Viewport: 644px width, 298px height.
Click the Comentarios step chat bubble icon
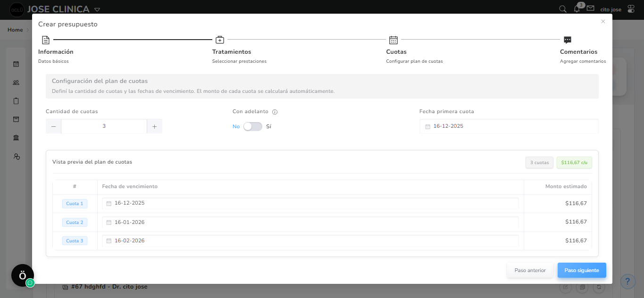568,40
